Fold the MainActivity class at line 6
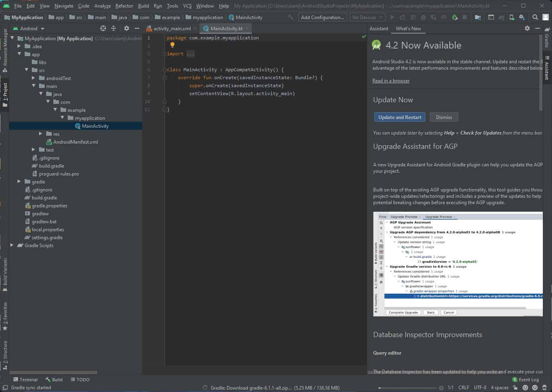 [x=164, y=70]
